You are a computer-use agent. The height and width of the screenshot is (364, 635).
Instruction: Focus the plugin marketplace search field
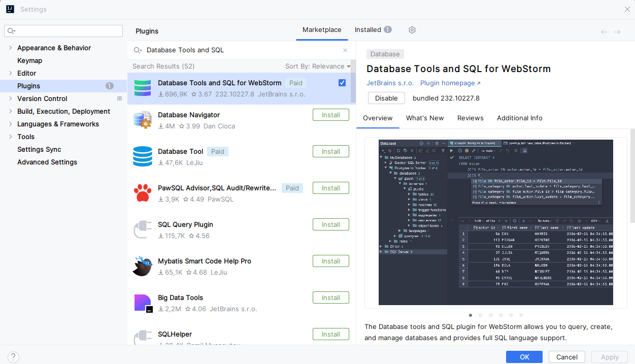[241, 50]
